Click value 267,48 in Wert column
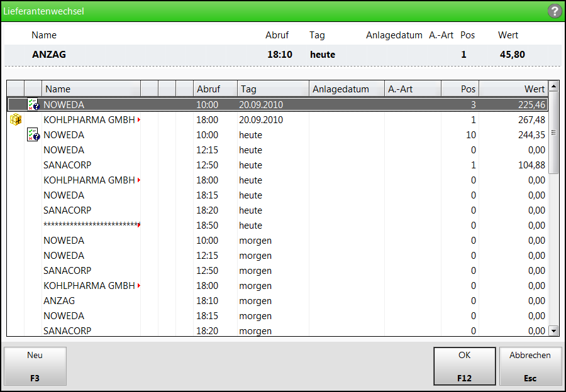 tap(531, 120)
